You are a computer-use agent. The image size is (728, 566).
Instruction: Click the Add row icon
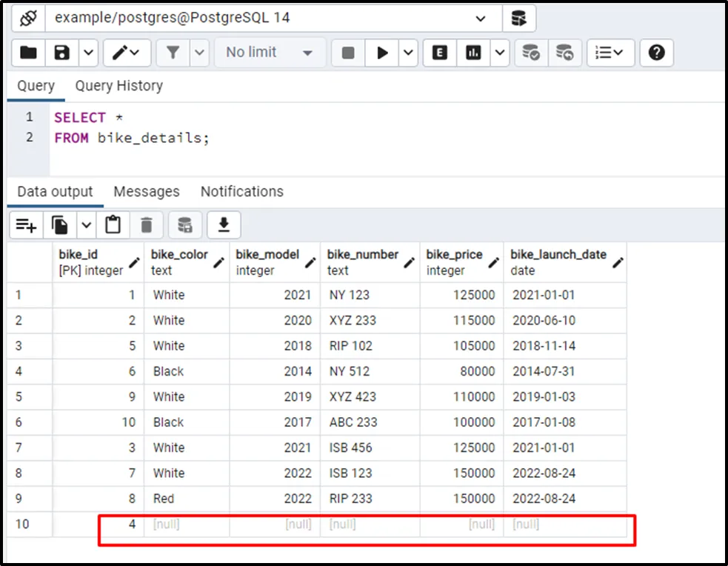(x=26, y=224)
